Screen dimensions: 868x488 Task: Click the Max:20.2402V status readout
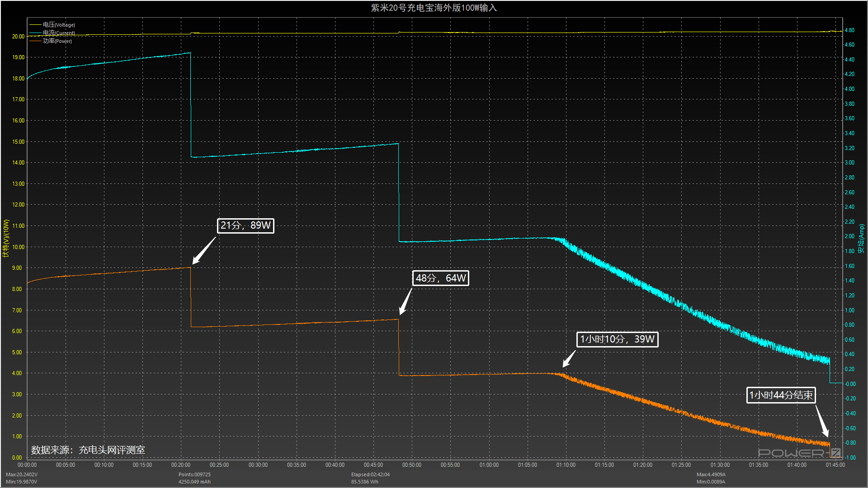[x=22, y=474]
